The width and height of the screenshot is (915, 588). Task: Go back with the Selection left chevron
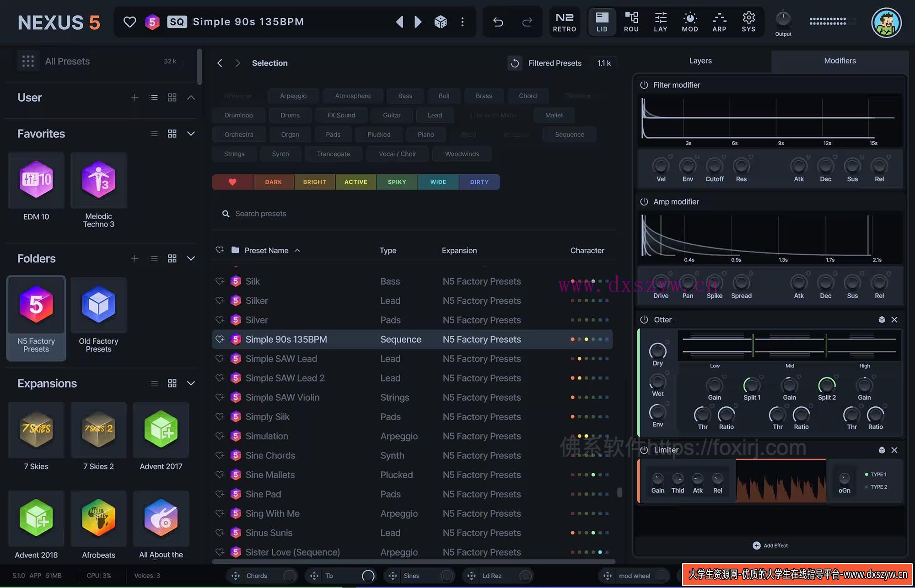(220, 63)
